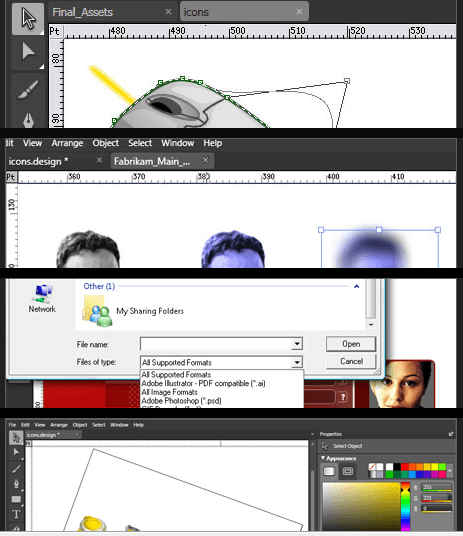Image resolution: width=463 pixels, height=536 pixels.
Task: Close the Final_Assets tab
Action: 168,12
